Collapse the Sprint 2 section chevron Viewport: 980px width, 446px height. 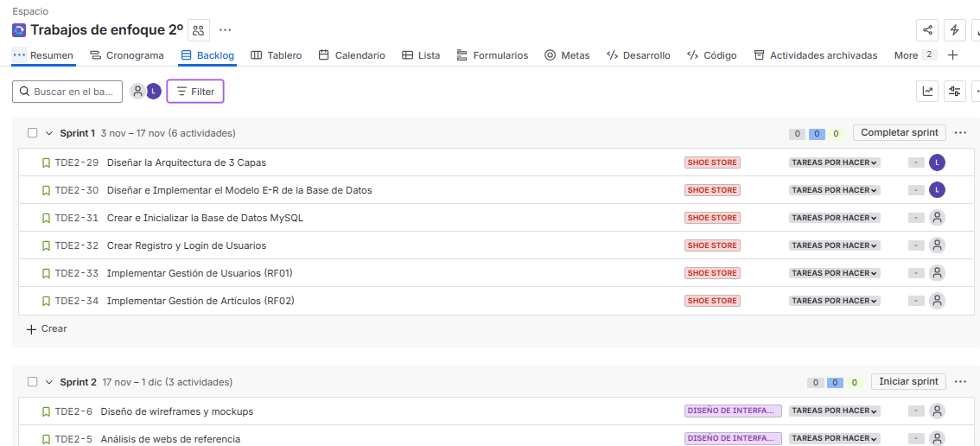(49, 381)
